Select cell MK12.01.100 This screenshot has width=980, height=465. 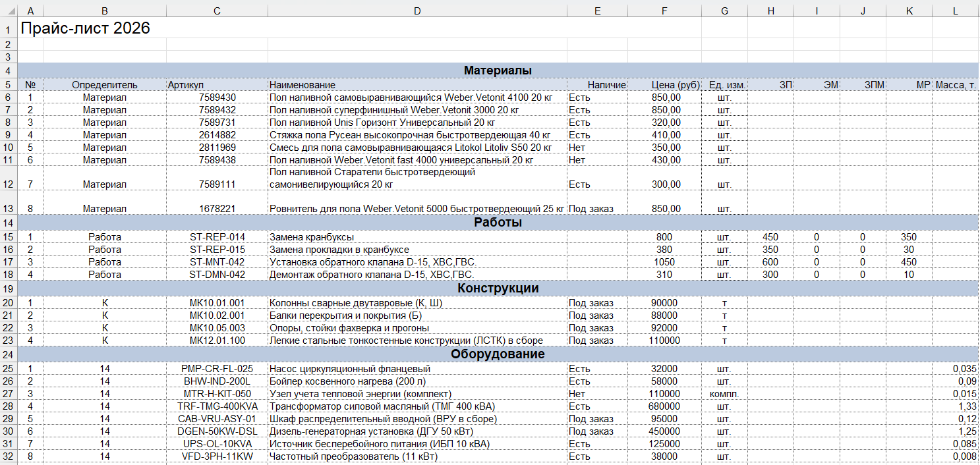pos(217,341)
